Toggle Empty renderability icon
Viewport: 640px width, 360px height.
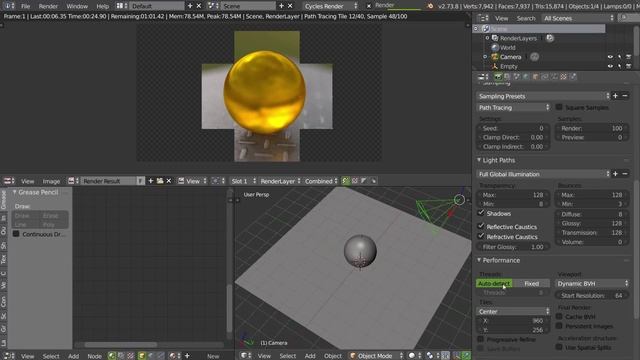click(629, 66)
